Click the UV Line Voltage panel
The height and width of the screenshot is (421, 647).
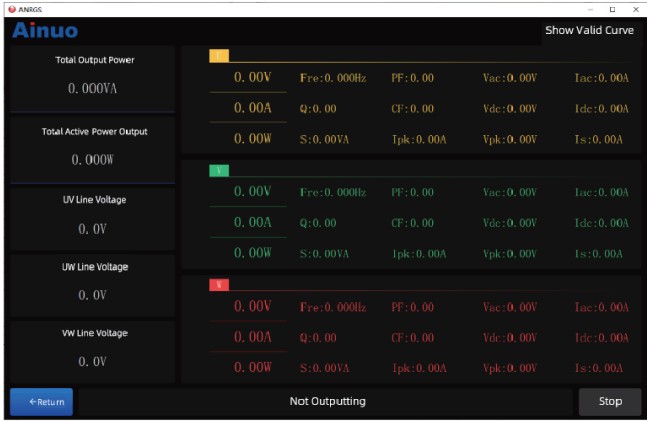[94, 216]
